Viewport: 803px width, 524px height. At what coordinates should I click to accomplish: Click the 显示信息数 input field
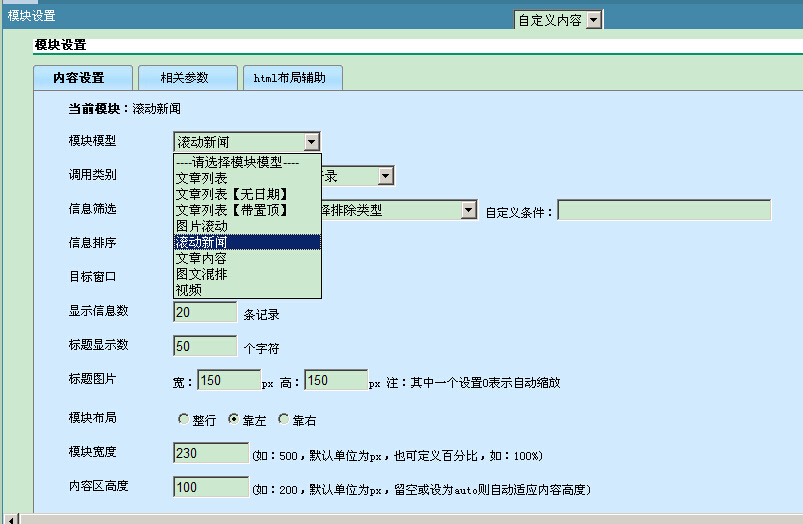205,312
